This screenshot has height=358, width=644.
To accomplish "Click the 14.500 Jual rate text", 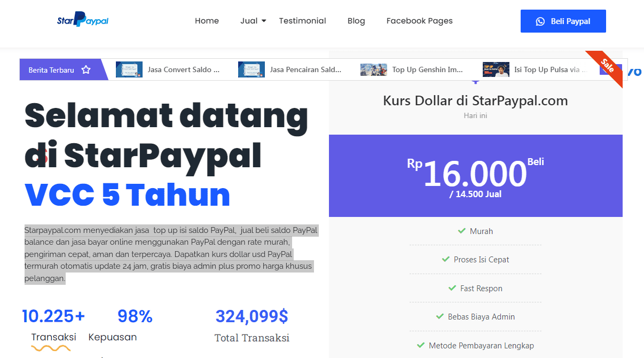I will coord(475,194).
